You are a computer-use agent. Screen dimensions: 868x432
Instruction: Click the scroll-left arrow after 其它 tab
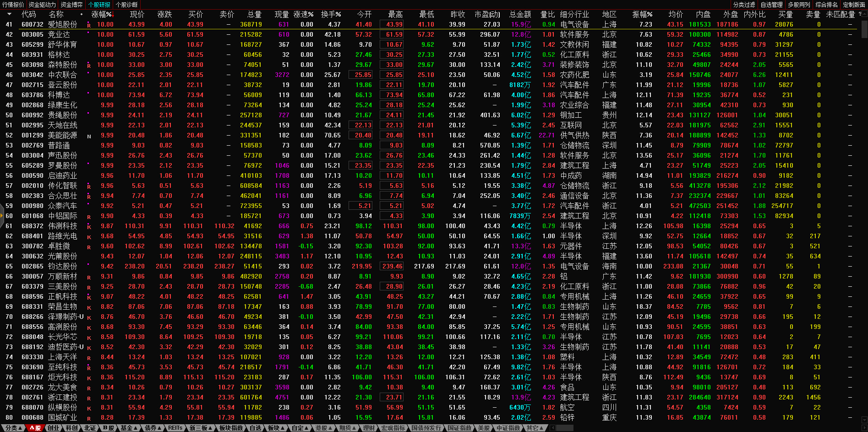tap(552, 428)
